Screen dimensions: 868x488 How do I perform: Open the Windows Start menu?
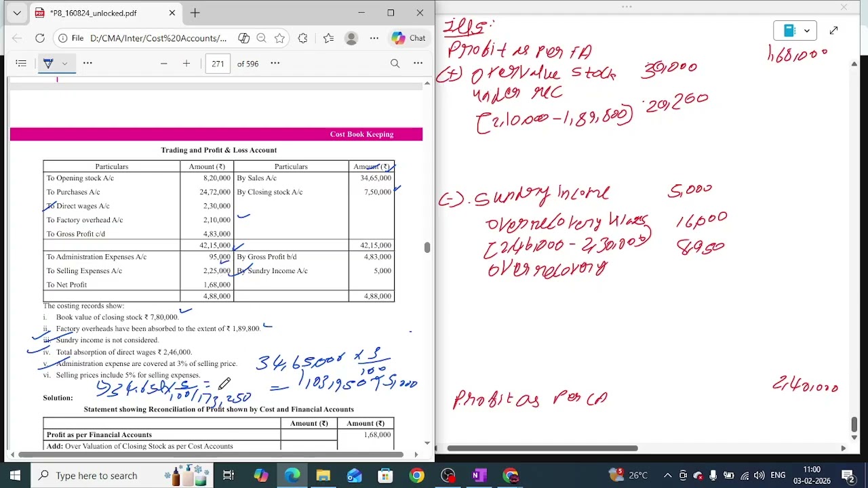click(15, 475)
